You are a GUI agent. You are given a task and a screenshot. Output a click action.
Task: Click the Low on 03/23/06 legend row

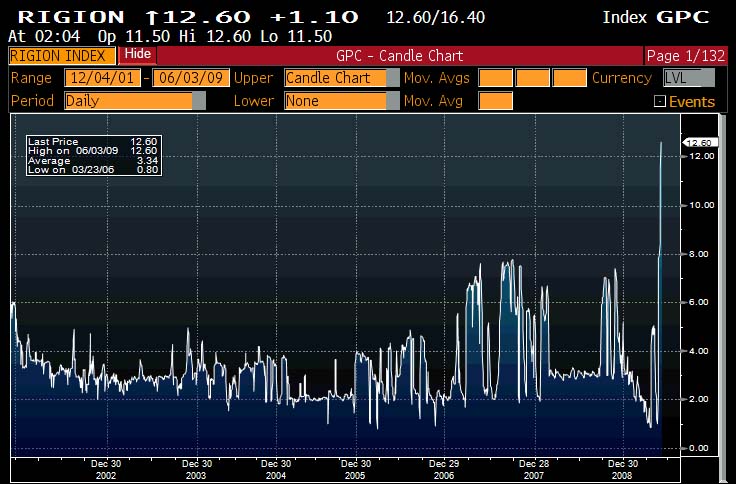(93, 169)
